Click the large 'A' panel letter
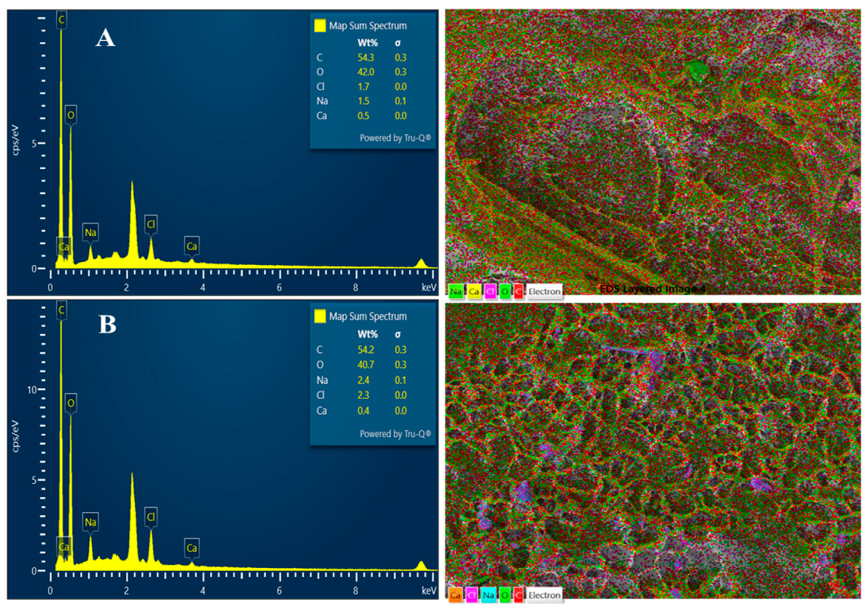The width and height of the screenshot is (868, 610). (x=105, y=38)
